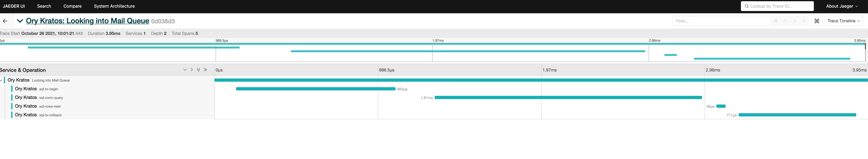Open the Trace Timeline view dropdown

tap(843, 21)
